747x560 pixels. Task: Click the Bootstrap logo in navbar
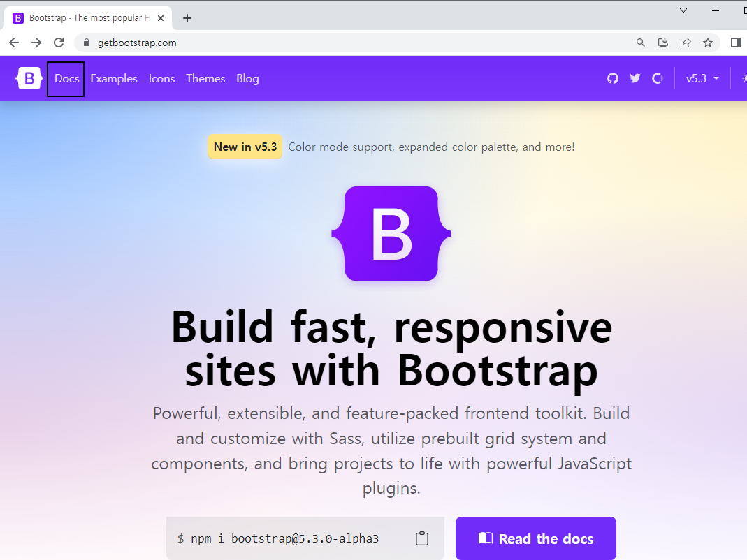pos(29,78)
